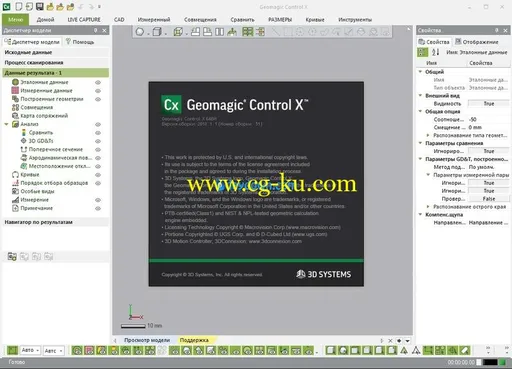Switch to the Инструменты ribbon tab
Viewport: 512px width, 369px height.
[355, 20]
